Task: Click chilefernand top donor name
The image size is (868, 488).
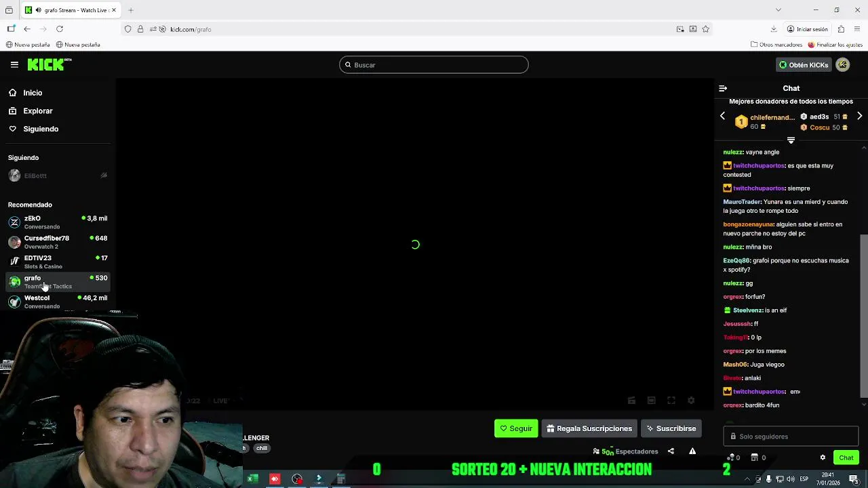Action: click(x=772, y=117)
